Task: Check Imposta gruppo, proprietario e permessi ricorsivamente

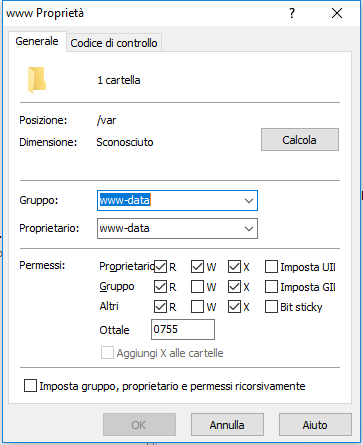Action: [30, 386]
